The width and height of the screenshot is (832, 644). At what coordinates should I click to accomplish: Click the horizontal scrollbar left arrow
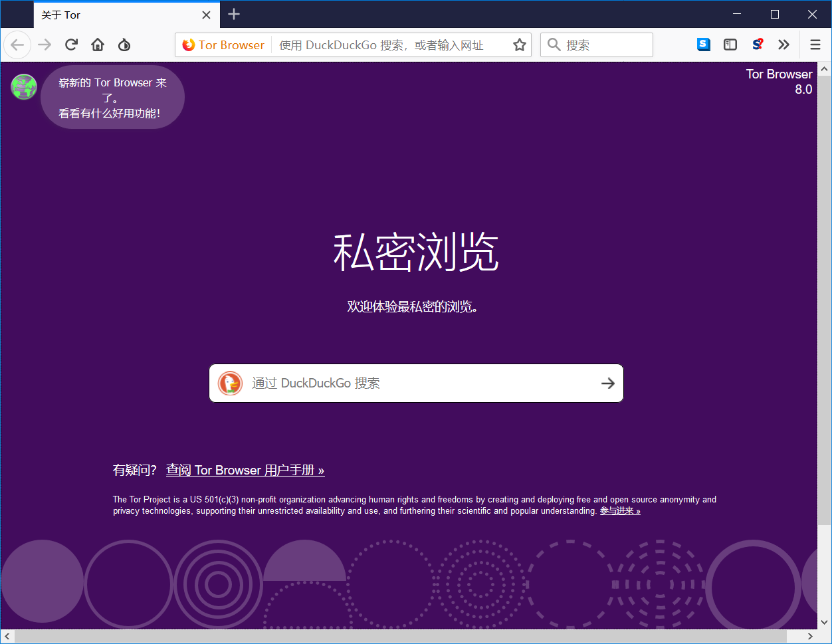[7, 637]
